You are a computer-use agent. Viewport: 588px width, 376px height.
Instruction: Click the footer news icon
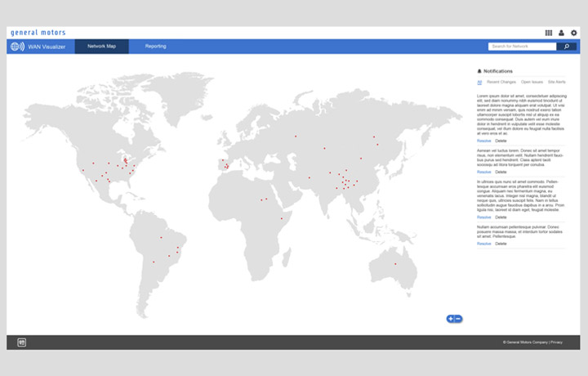[22, 342]
